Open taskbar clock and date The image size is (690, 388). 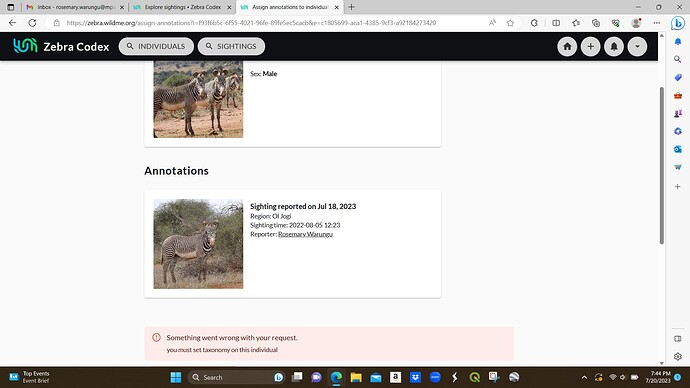click(x=658, y=377)
